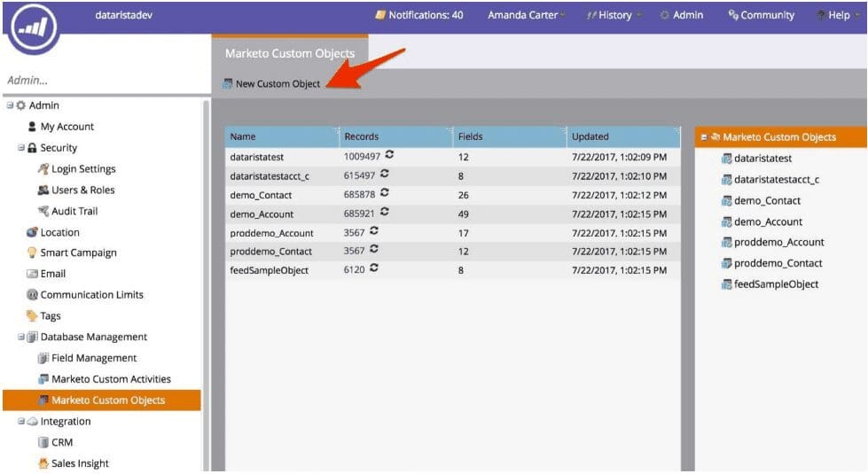
Task: Open Login Settings in left tree
Action: coord(83,168)
